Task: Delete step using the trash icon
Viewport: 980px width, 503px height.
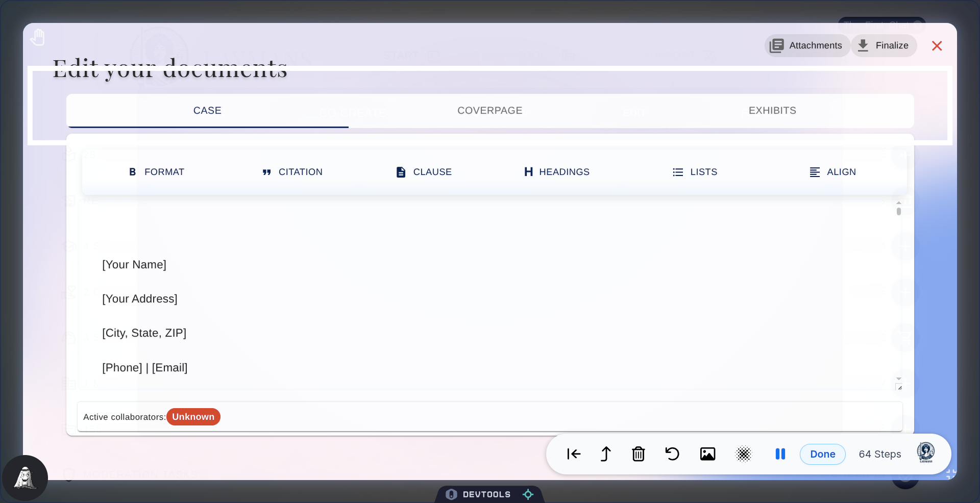Action: click(639, 454)
